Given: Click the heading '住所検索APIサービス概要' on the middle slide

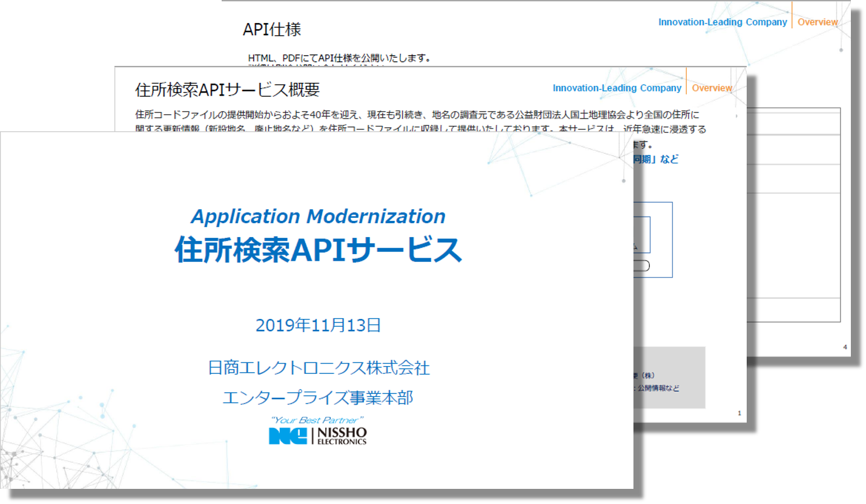Looking at the screenshot, I should pyautogui.click(x=228, y=90).
